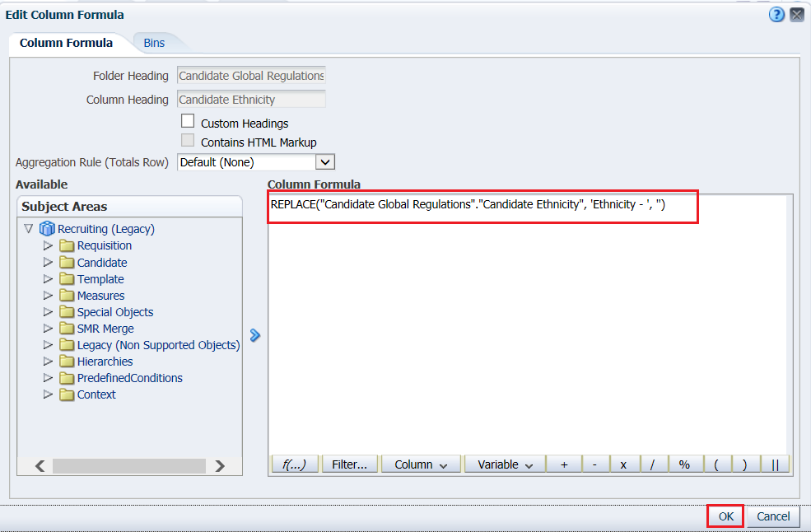811x532 pixels.
Task: Insert the concatenation || operator
Action: pyautogui.click(x=775, y=464)
